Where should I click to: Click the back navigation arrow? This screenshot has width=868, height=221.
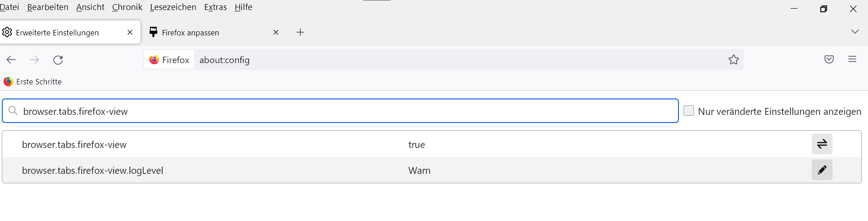pyautogui.click(x=11, y=60)
